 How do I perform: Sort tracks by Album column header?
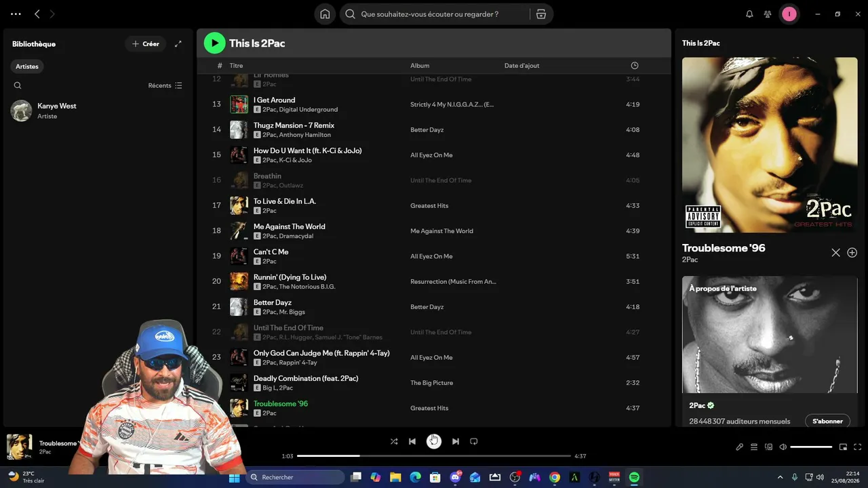click(x=420, y=66)
